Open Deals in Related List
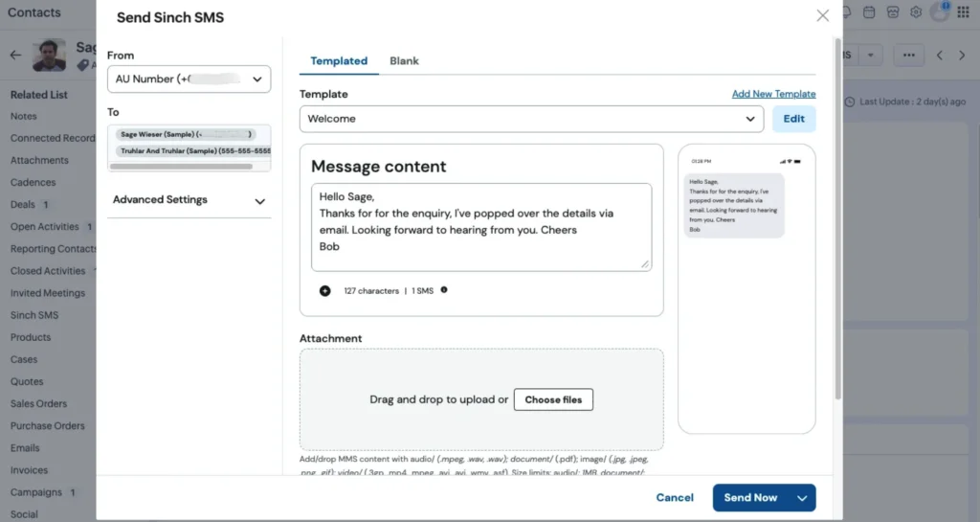The image size is (980, 522). 23,204
